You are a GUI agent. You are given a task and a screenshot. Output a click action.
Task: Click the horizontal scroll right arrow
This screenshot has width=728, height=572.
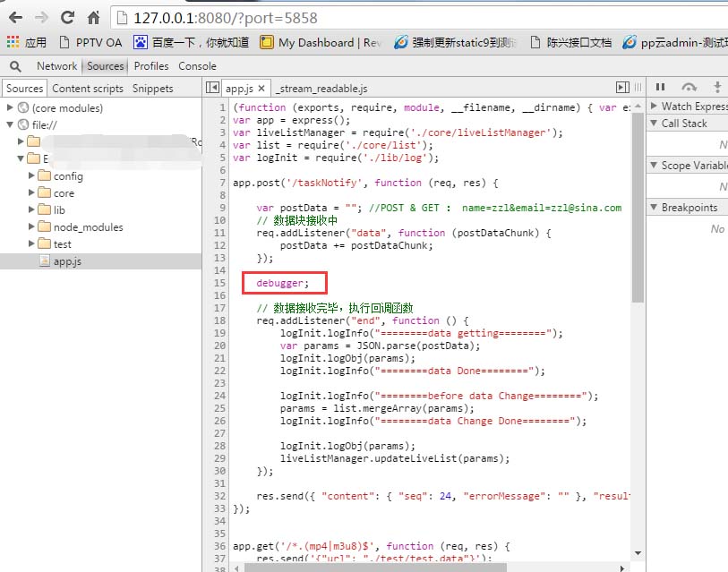622,568
